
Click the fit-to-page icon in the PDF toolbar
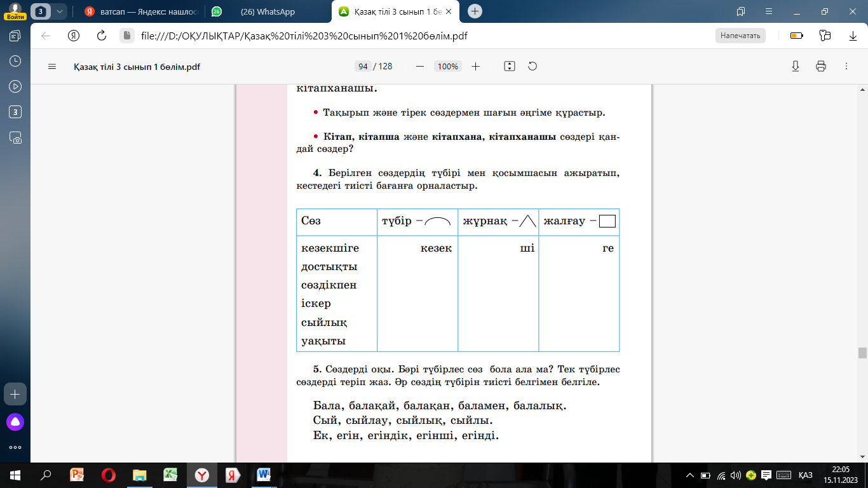click(509, 66)
